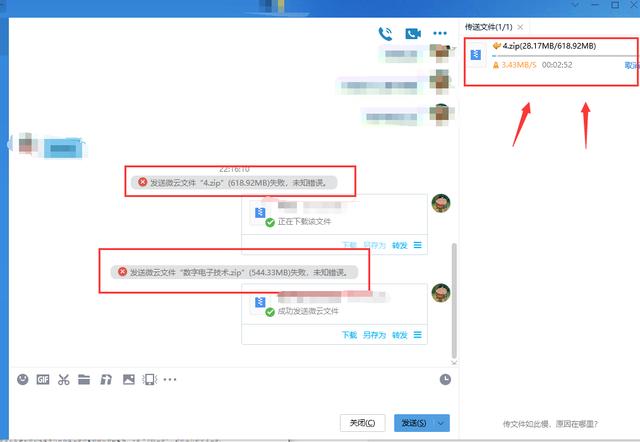Screen dimensions: 640x442
Task: Click the 数字电子技术.zip (544.33MB) failure message
Action: (x=234, y=272)
